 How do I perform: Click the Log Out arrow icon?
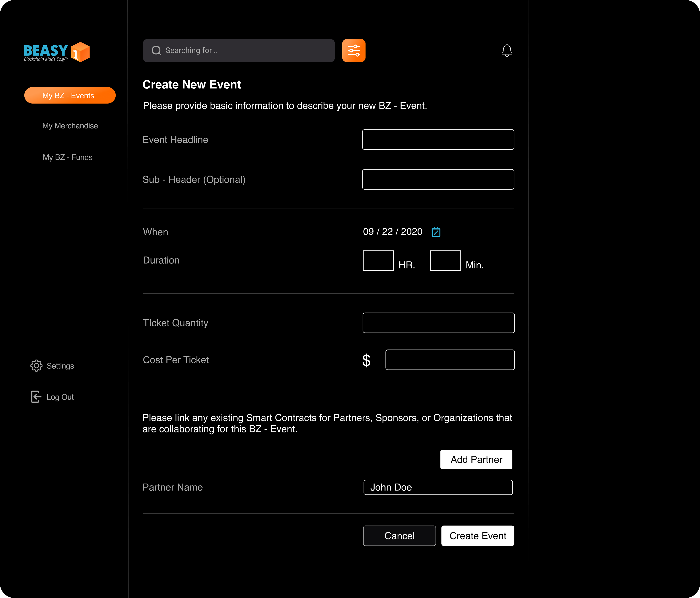pos(36,397)
